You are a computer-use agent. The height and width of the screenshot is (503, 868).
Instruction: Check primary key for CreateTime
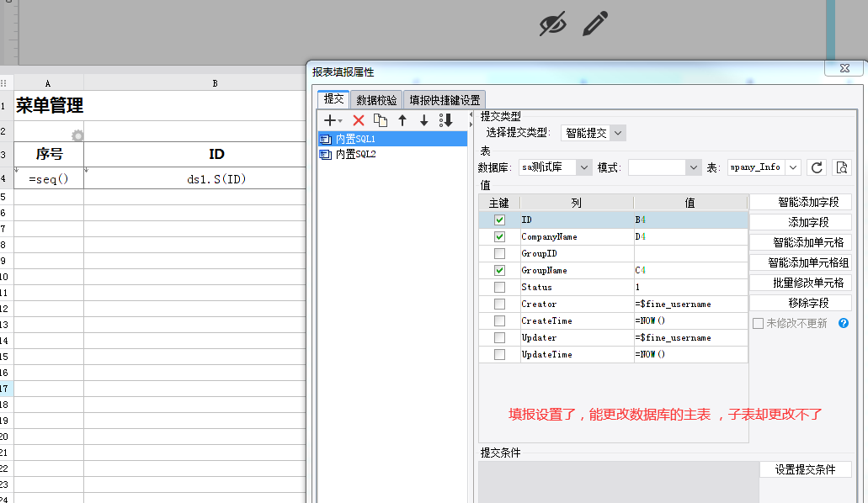[x=499, y=321]
